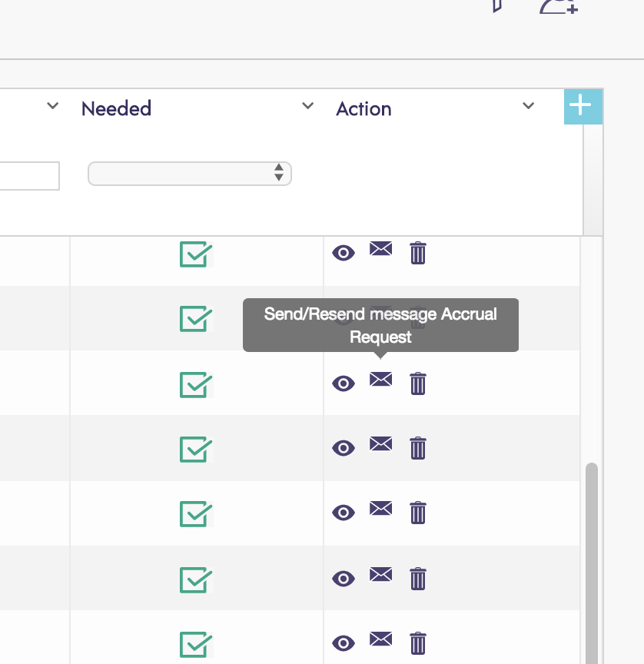Click the Needed column header
Screen dimensions: 644x664
(x=116, y=108)
